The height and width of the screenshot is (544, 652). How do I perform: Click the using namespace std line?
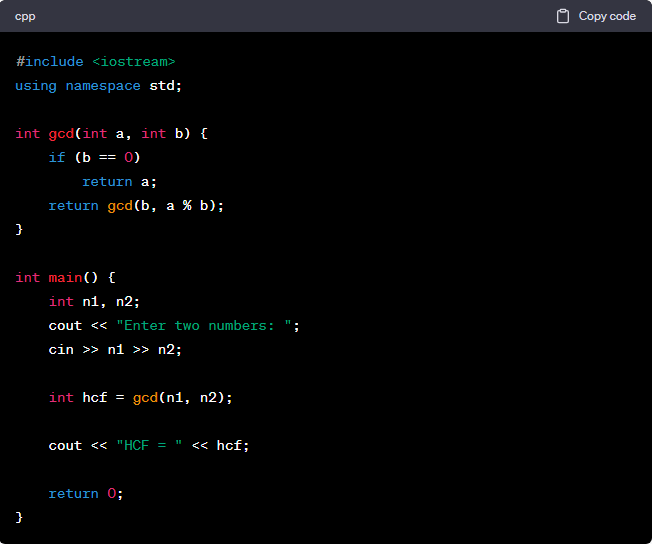click(98, 86)
